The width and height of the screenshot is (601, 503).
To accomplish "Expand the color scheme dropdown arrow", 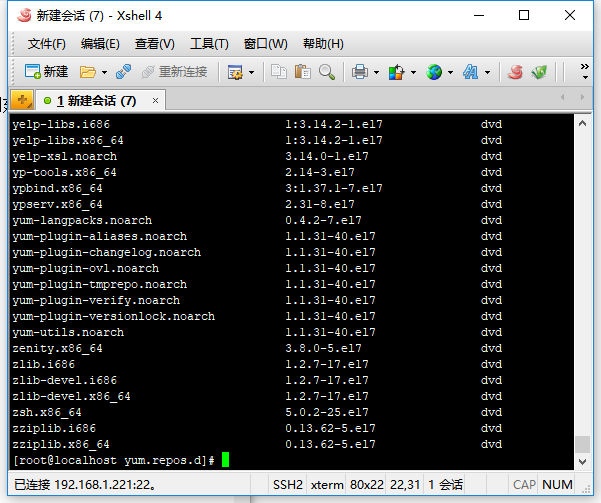I will (x=413, y=72).
